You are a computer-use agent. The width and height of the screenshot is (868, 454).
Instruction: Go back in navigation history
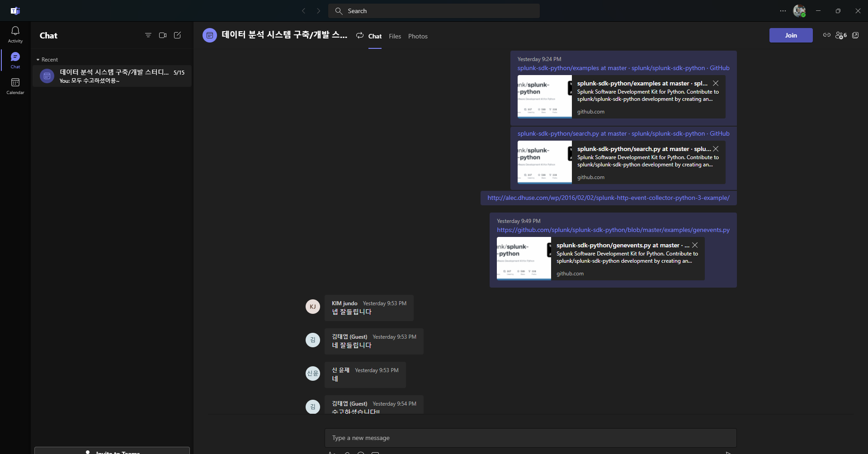pos(304,11)
